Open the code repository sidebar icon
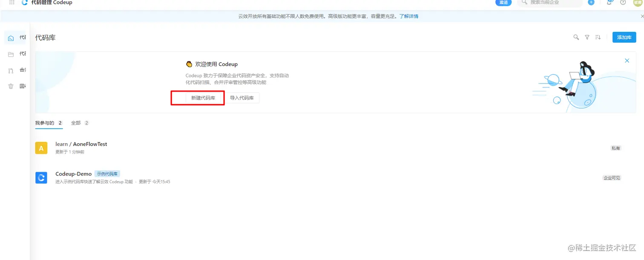This screenshot has height=260, width=644. [11, 38]
